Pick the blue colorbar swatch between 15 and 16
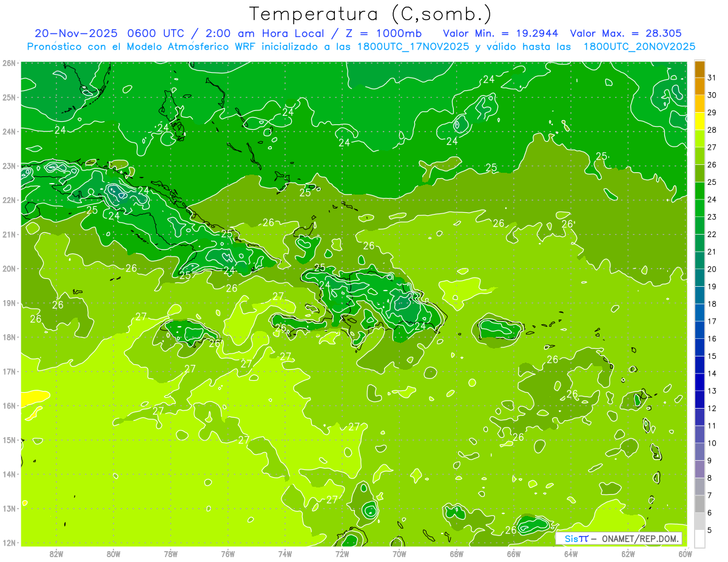Screen dimensions: 728x562 click(x=699, y=347)
